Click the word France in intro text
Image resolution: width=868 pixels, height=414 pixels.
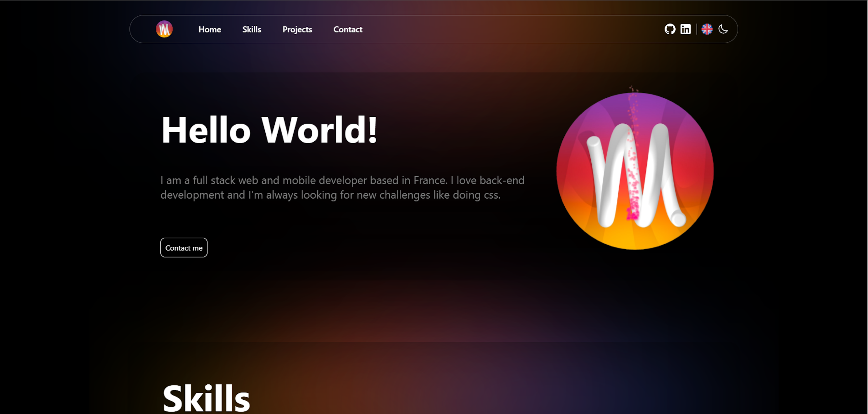click(x=430, y=180)
